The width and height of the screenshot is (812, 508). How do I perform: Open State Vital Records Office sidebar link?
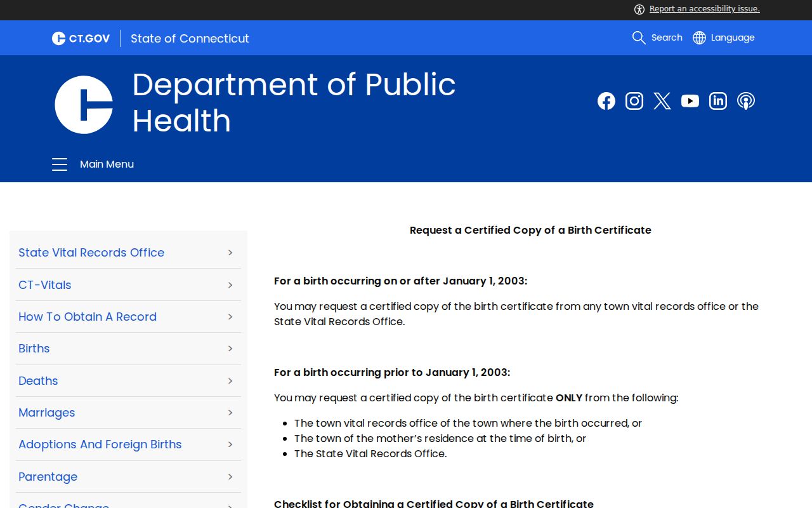pyautogui.click(x=91, y=253)
